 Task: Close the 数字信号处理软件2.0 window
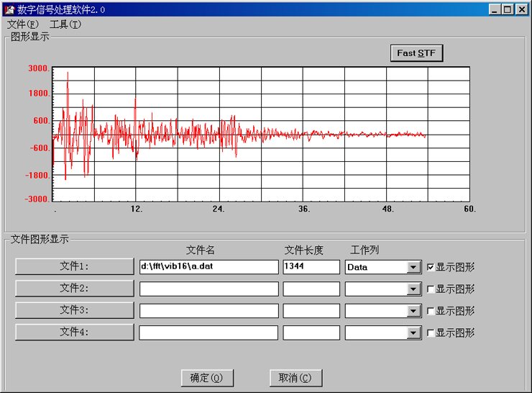[x=522, y=9]
